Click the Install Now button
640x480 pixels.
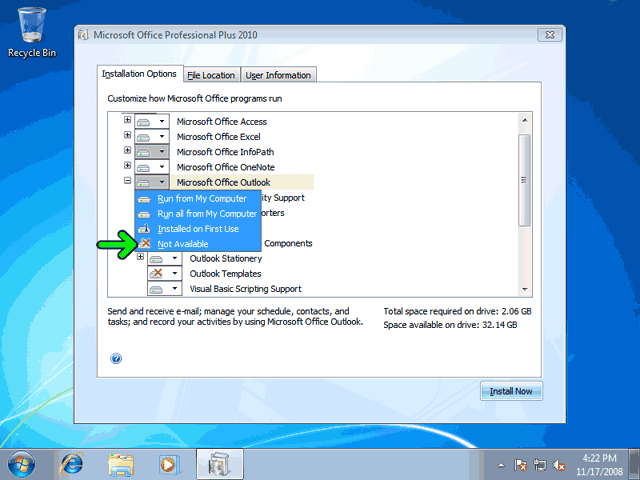tap(511, 391)
